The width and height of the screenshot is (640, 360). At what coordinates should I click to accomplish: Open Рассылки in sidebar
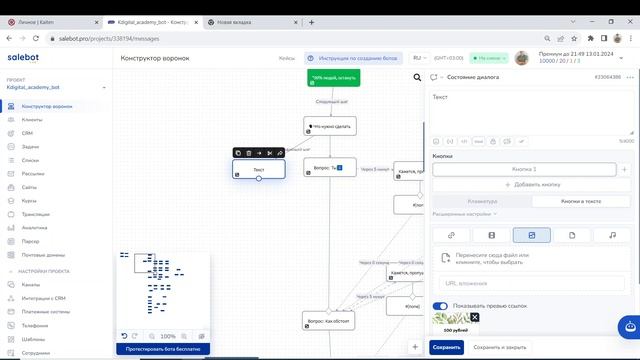tap(33, 173)
